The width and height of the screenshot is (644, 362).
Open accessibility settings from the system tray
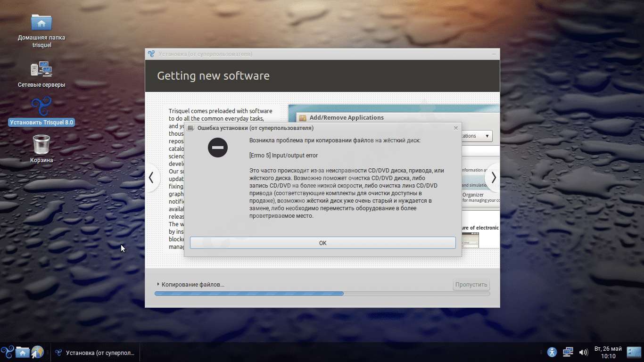pyautogui.click(x=551, y=352)
